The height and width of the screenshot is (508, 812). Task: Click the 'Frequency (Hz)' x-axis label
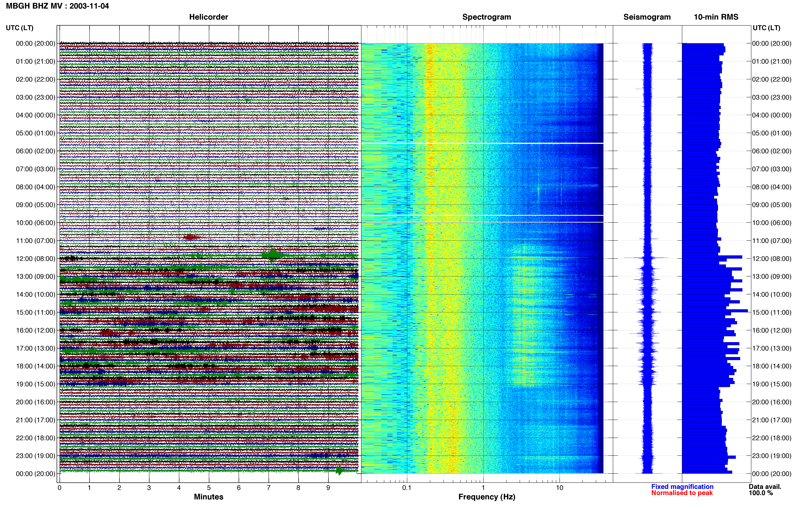487,497
